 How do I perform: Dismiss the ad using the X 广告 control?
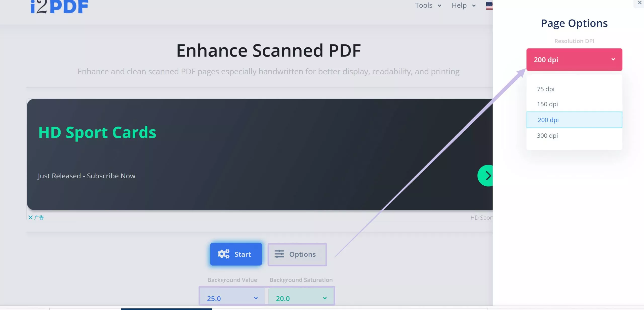36,218
